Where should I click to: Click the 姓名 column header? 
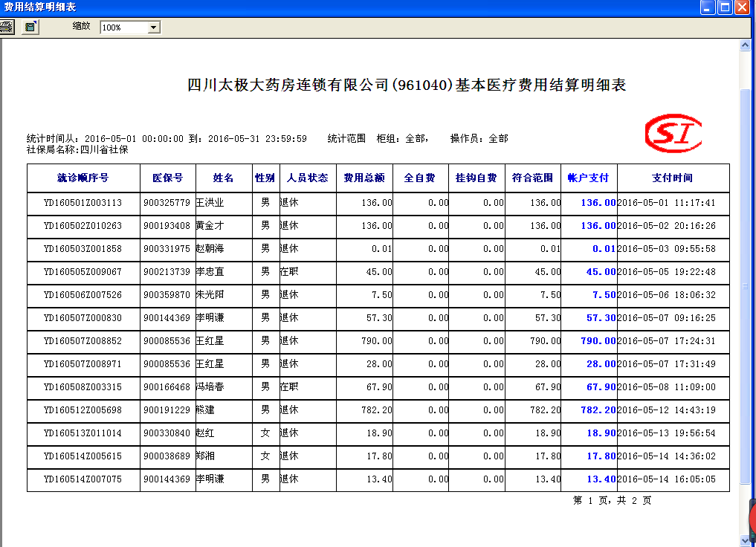pos(224,178)
